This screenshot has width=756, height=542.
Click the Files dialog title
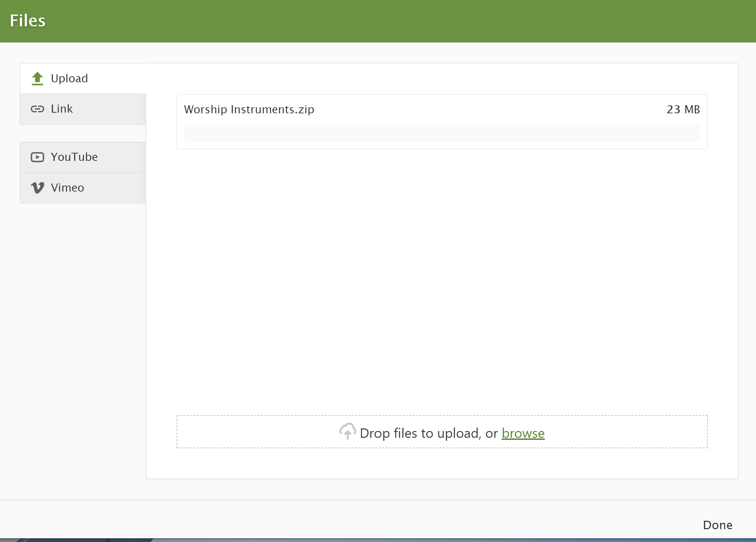click(28, 21)
